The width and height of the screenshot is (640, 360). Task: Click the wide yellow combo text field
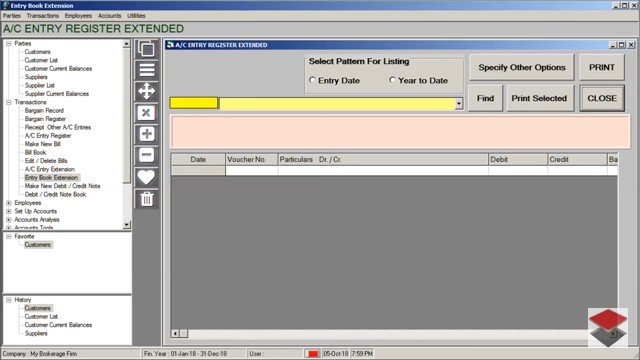(x=337, y=104)
